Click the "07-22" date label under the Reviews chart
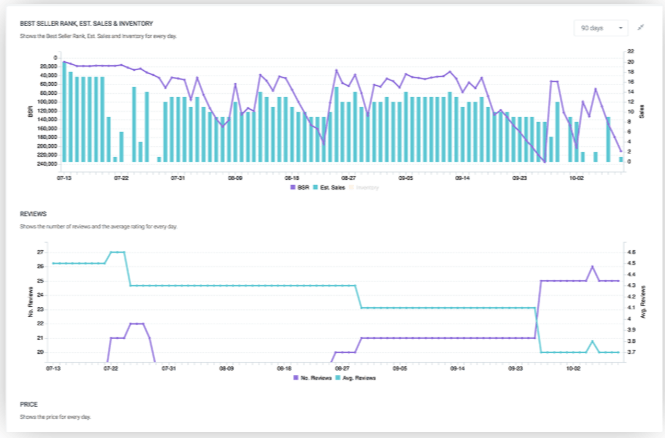 coord(111,369)
